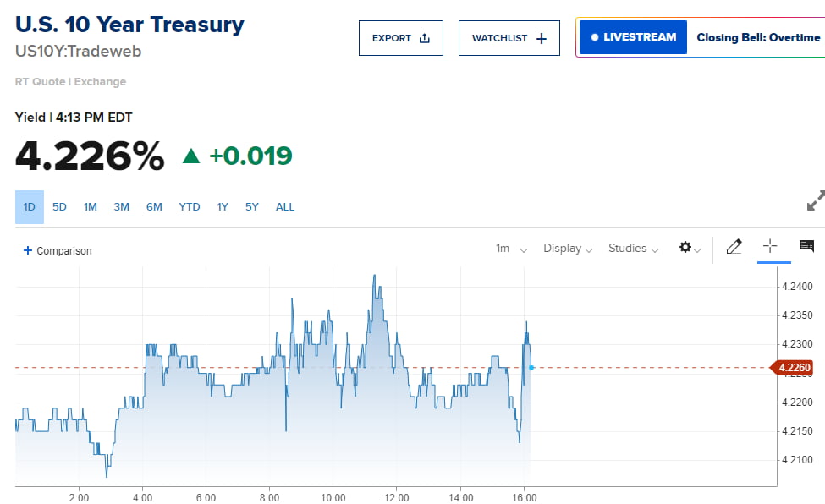Open the Studies dropdown
Image resolution: width=825 pixels, height=504 pixels.
click(x=633, y=249)
